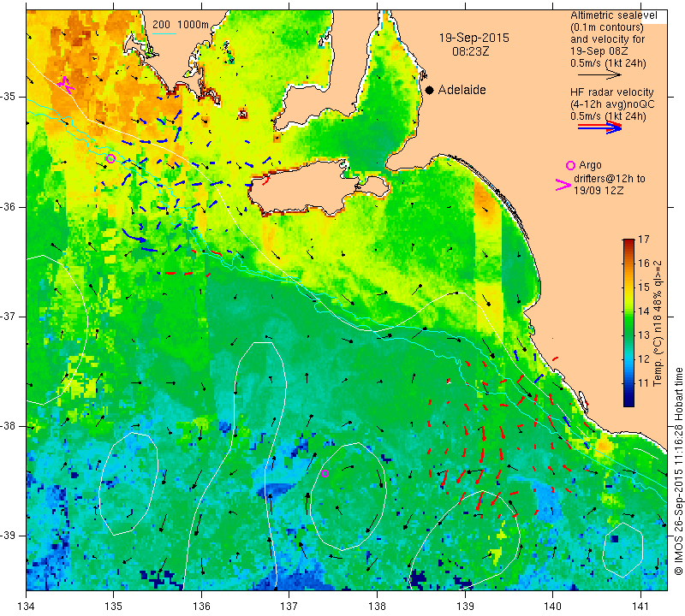The width and height of the screenshot is (685, 616).
Task: Click the Argo float circle near 135°E, 35.5°S
Action: pos(111,158)
